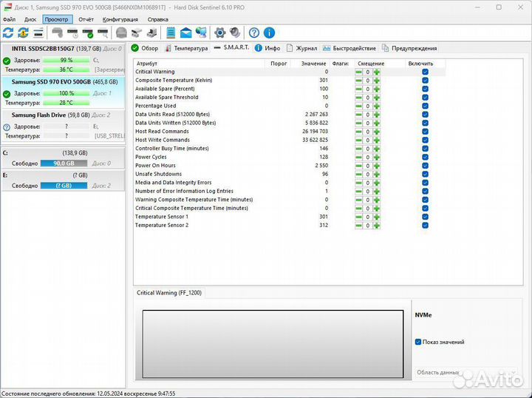
Task: Click the disk icon with clock
Action: point(72,33)
